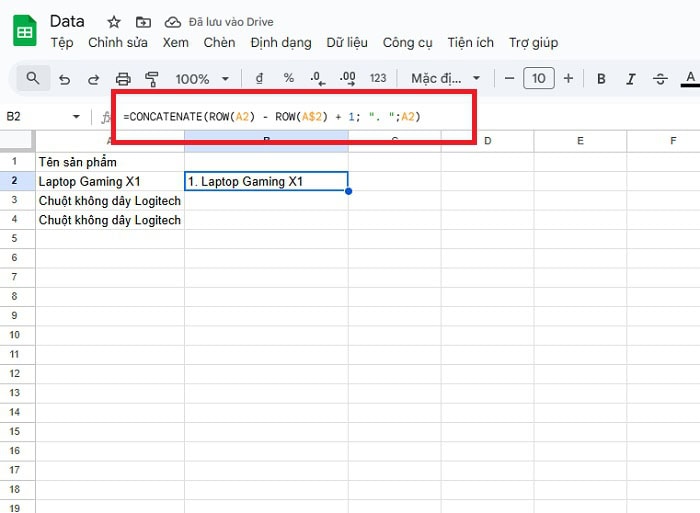Open the font family dropdown
The height and width of the screenshot is (513, 700).
pyautogui.click(x=446, y=79)
